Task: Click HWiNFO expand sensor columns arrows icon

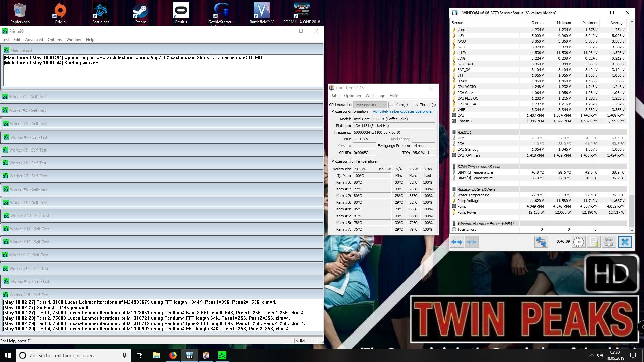Action: (x=457, y=242)
